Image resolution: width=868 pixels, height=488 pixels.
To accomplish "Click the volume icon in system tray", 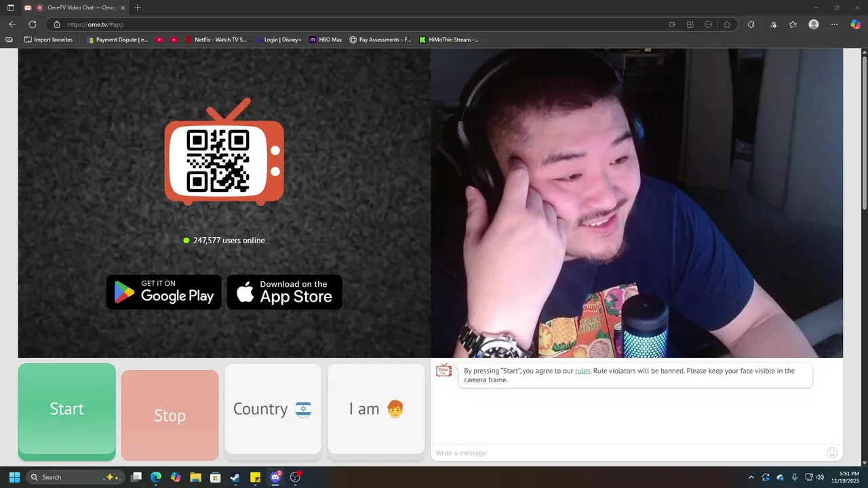I will coord(820,477).
